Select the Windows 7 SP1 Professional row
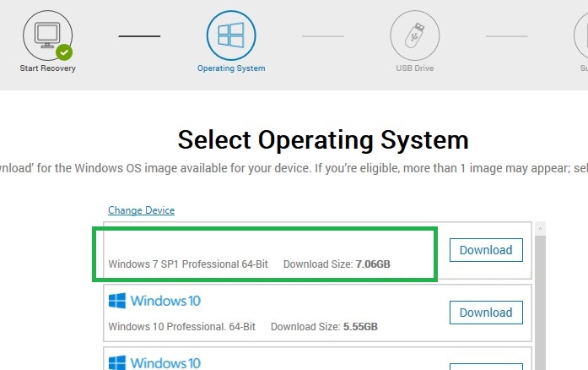 [x=317, y=251]
